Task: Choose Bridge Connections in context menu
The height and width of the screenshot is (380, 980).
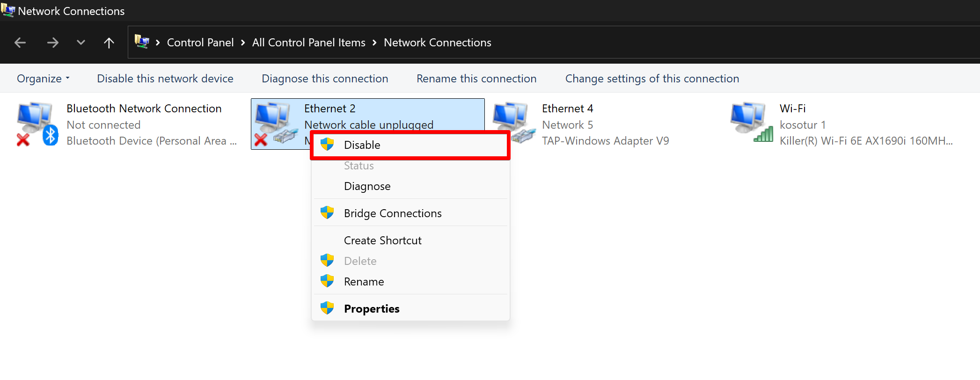Action: coord(393,213)
